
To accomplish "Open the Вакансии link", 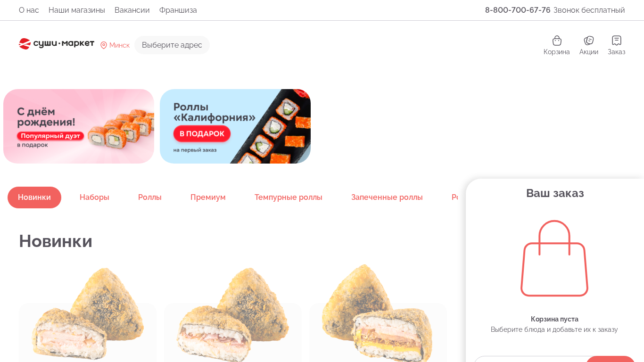I will click(132, 10).
